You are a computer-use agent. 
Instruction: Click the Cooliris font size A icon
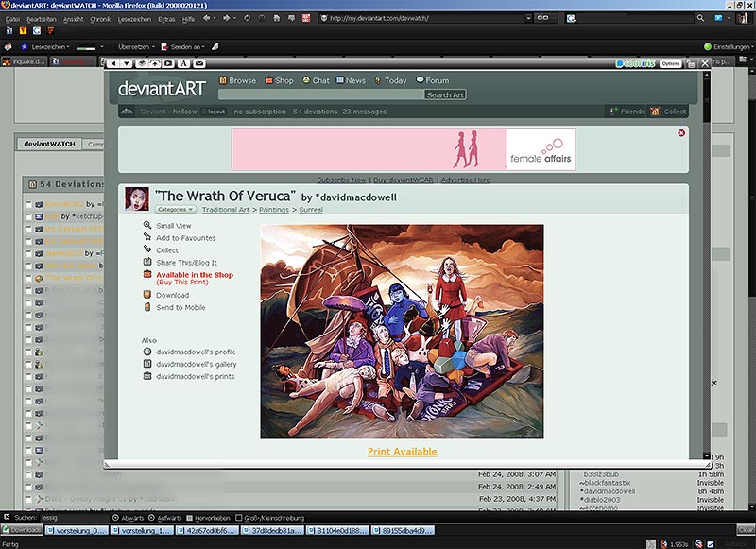[183, 63]
